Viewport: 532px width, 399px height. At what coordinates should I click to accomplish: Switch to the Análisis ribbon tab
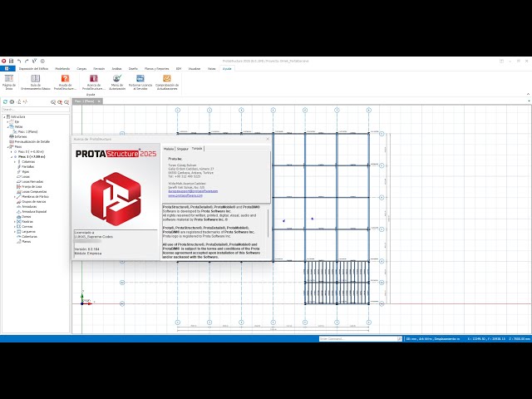point(116,69)
